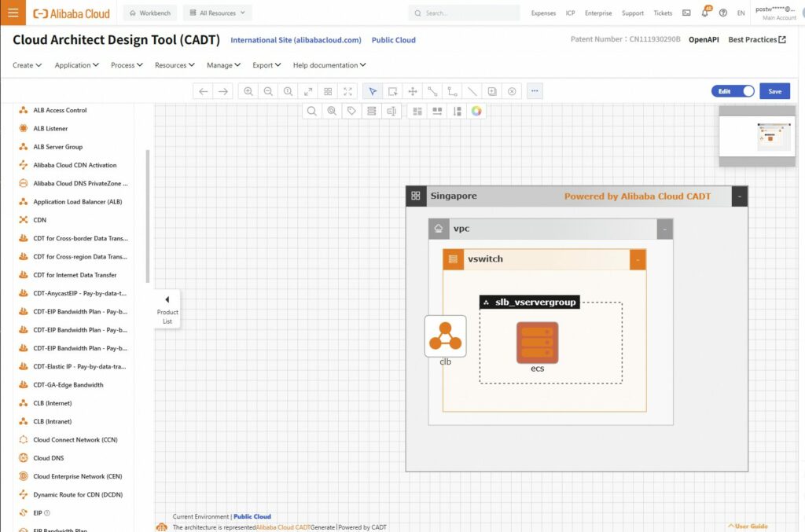Screen dimensions: 805x532
Task: Click the duplicate copy node icon
Action: click(x=492, y=91)
